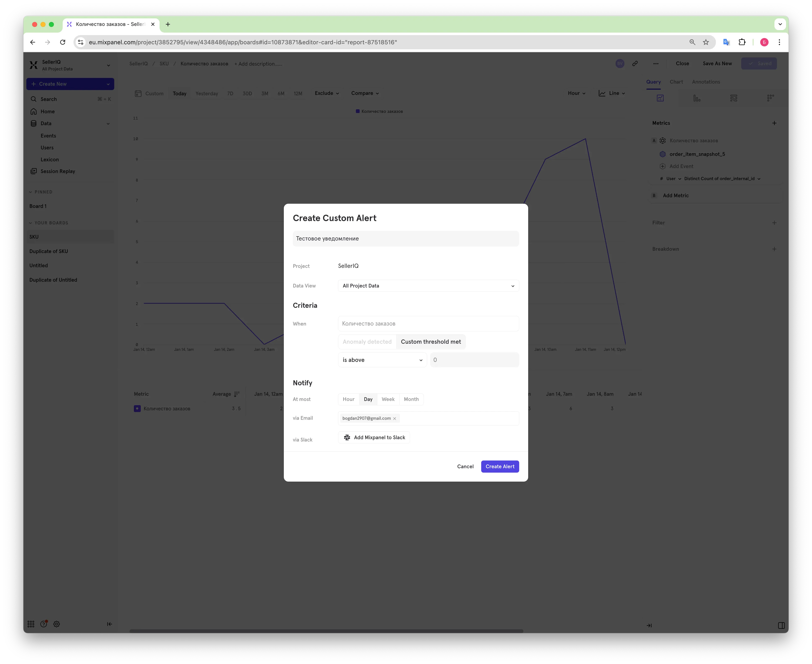Collapse the sidebar with arrow icon
Image resolution: width=812 pixels, height=664 pixels.
coord(109,624)
